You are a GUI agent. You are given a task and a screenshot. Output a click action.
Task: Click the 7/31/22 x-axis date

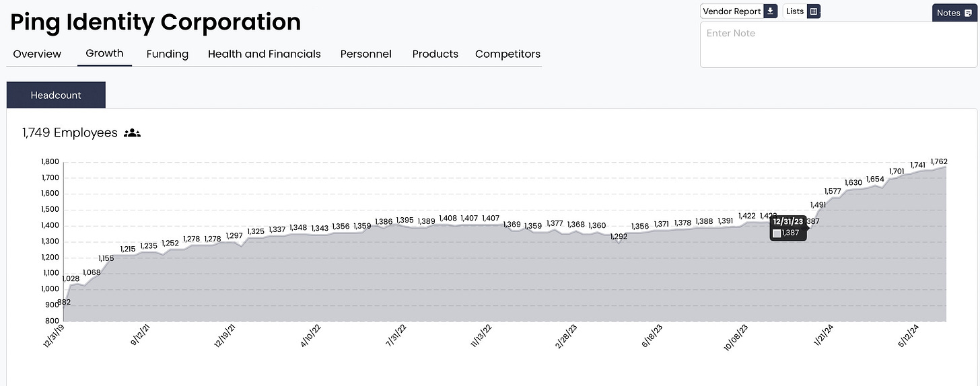[x=394, y=336]
